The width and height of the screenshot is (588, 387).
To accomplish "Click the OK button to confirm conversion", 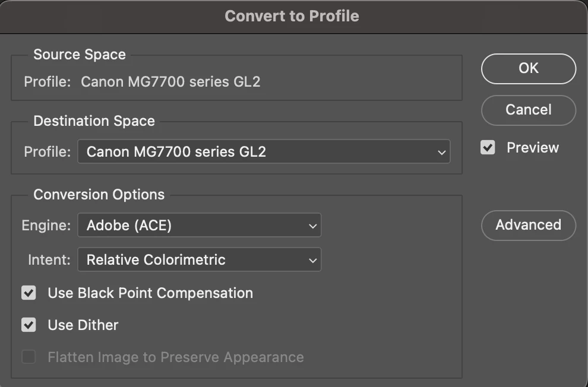I will [x=528, y=68].
